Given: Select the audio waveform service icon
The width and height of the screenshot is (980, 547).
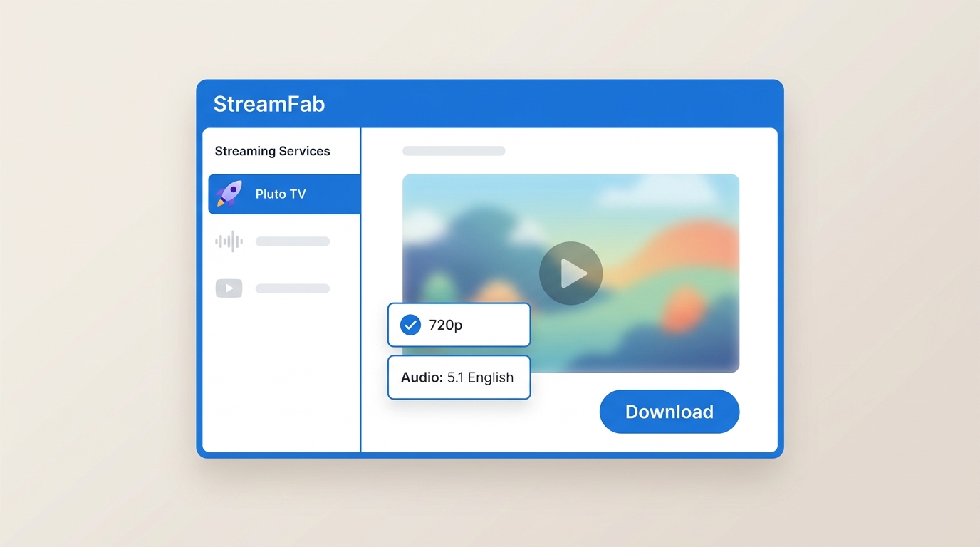Looking at the screenshot, I should pos(229,241).
